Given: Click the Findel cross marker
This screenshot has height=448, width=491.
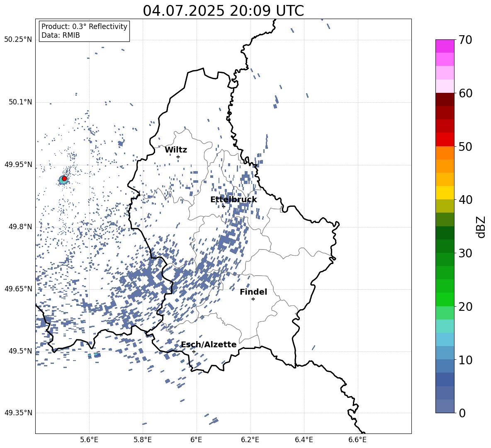Looking at the screenshot, I should tap(253, 299).
